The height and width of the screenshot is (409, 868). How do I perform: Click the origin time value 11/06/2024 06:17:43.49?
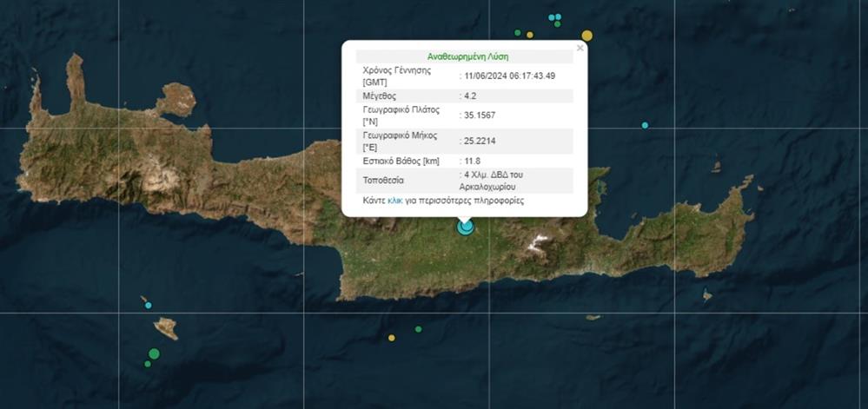509,76
